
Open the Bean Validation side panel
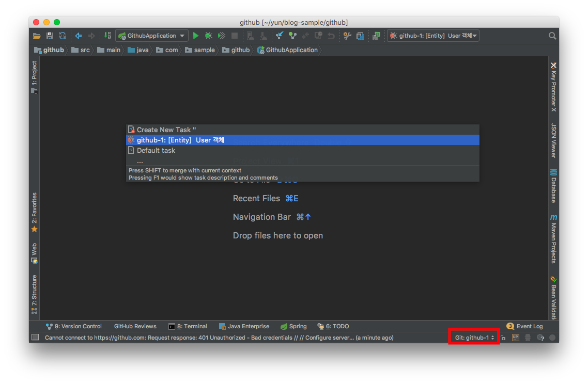(553, 298)
